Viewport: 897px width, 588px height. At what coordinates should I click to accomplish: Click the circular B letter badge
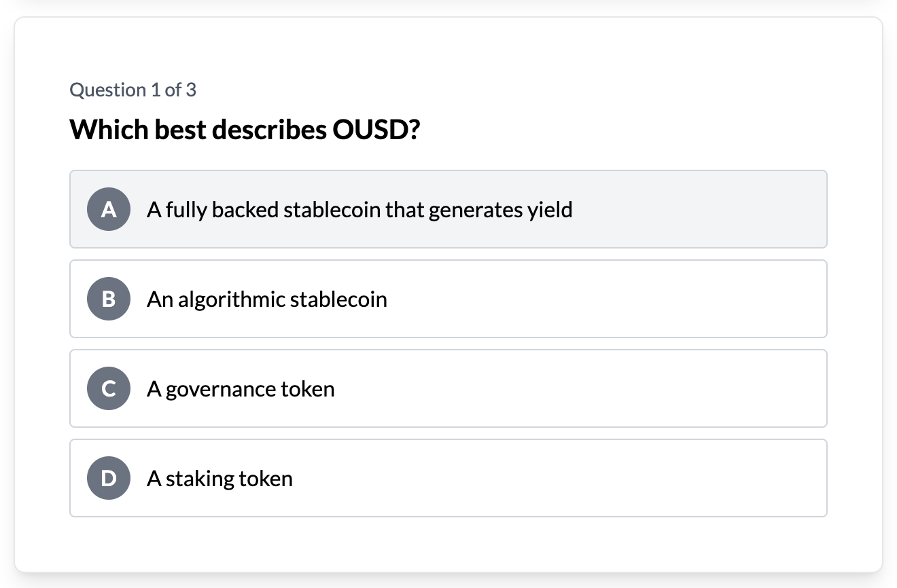(109, 299)
